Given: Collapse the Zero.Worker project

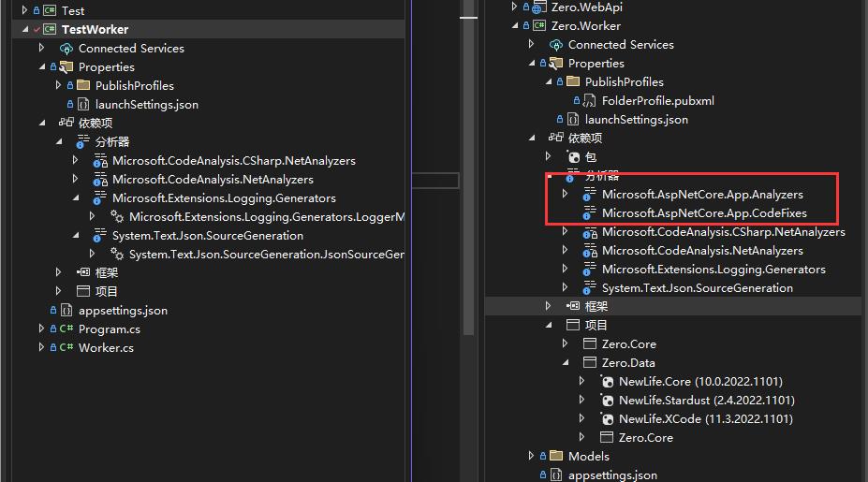Looking at the screenshot, I should click(515, 25).
